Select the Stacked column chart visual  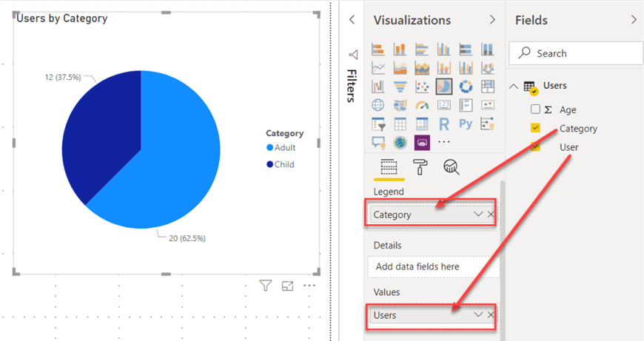[400, 50]
